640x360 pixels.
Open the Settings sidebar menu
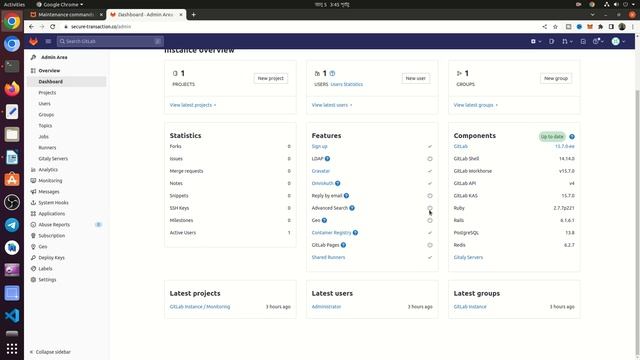[x=47, y=280]
